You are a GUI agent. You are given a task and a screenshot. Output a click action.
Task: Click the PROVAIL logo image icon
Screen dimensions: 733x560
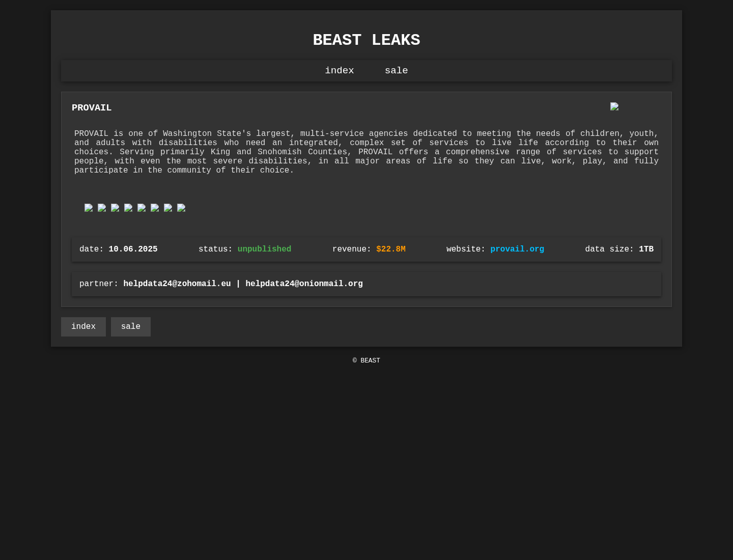(x=614, y=106)
